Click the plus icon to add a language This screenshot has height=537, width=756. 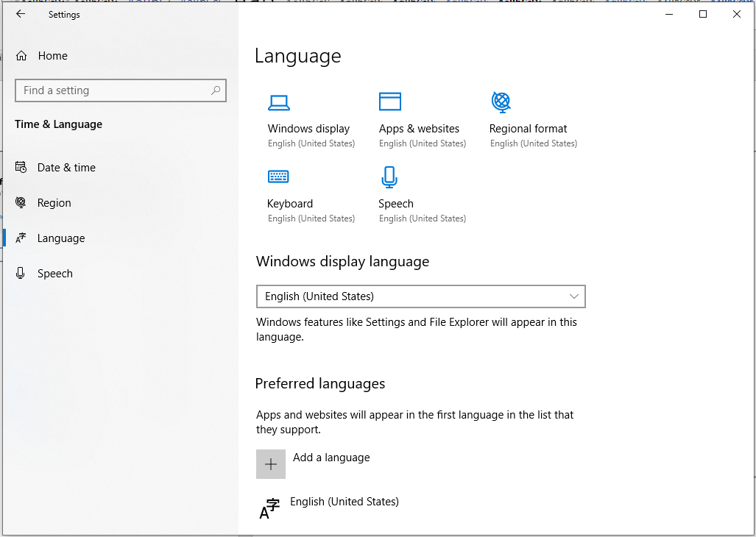click(271, 464)
